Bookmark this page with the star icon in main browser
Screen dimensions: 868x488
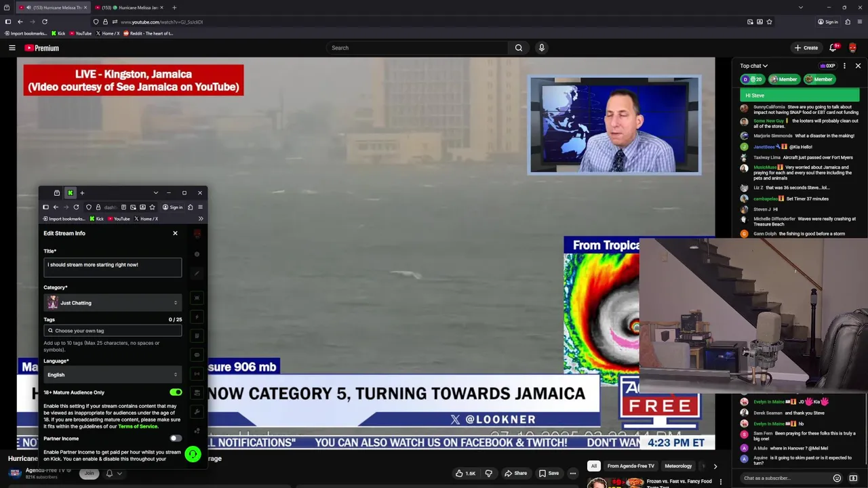point(769,22)
